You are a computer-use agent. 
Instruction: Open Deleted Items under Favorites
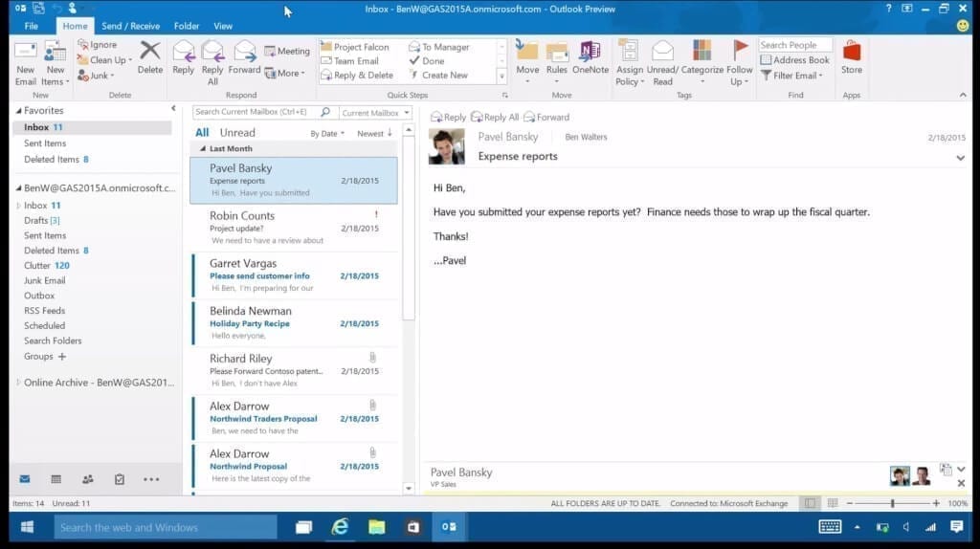[x=56, y=160]
